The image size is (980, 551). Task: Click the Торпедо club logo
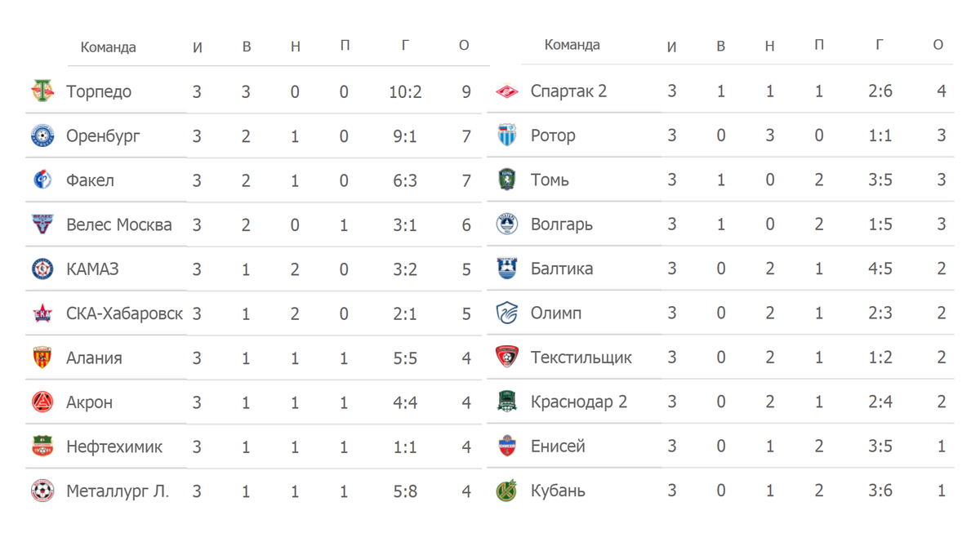point(42,91)
